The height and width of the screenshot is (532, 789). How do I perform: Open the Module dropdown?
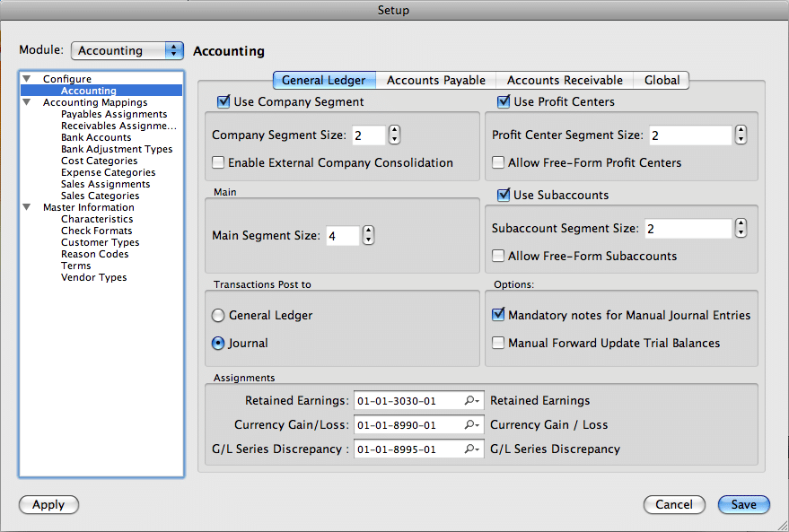127,50
